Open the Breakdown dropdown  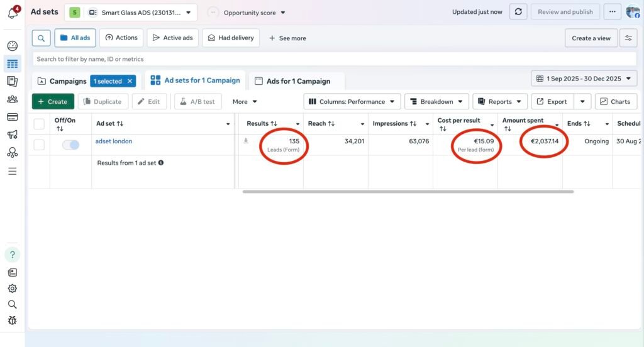coord(436,101)
